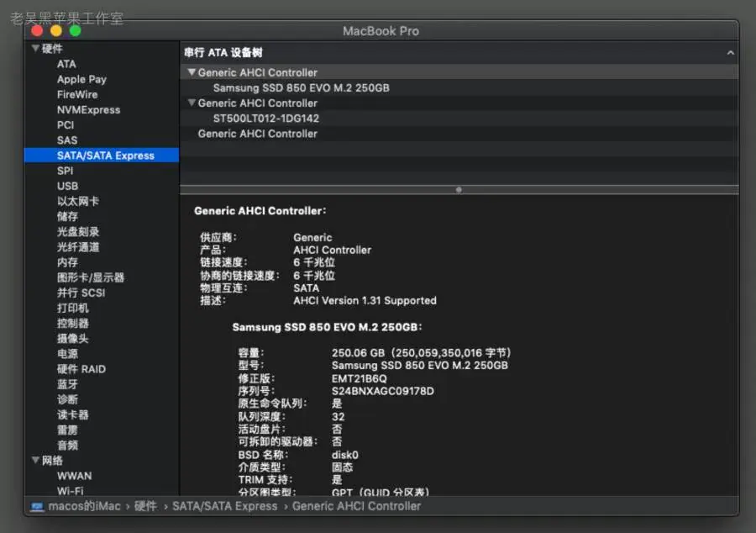
Task: Click the serial number S24BNXAGC09178D
Action: [383, 391]
